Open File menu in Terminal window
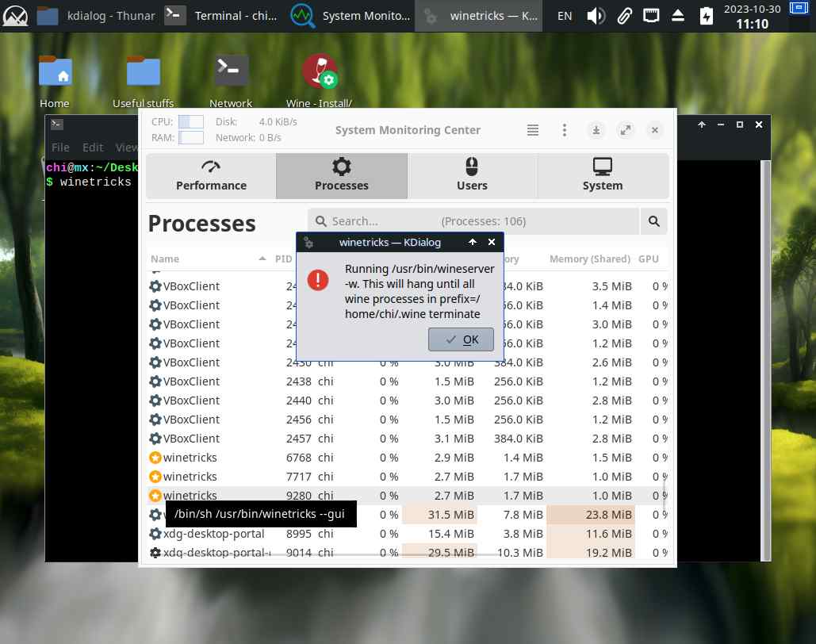This screenshot has height=644, width=816. (60, 148)
